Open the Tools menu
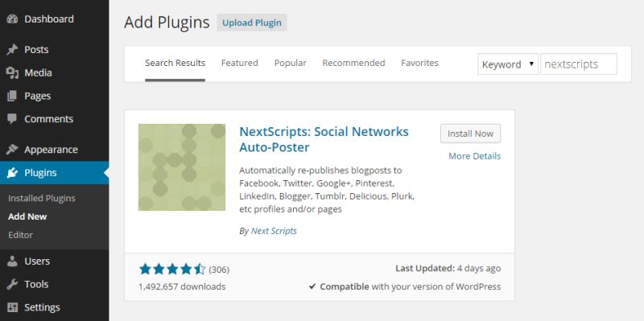This screenshot has height=321, width=644. 54,284
